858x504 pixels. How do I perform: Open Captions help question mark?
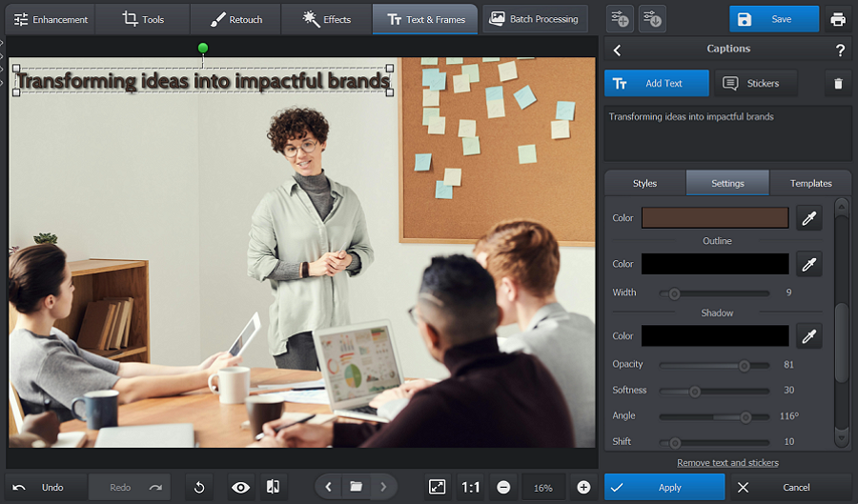click(x=840, y=50)
